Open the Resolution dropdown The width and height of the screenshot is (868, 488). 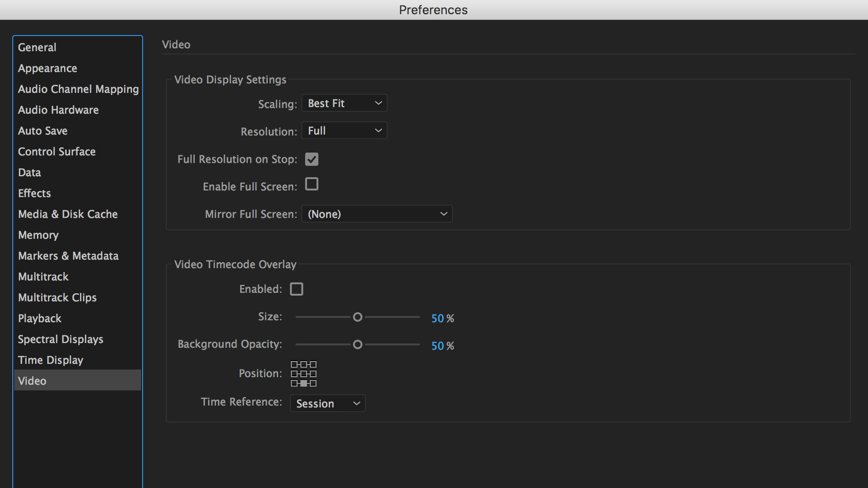pos(344,130)
